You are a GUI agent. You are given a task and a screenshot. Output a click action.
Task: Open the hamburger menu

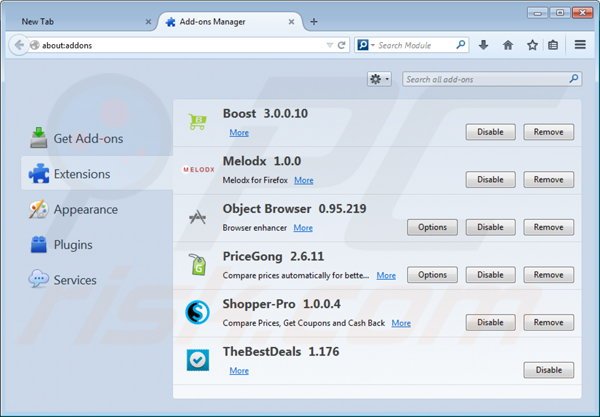click(x=580, y=45)
